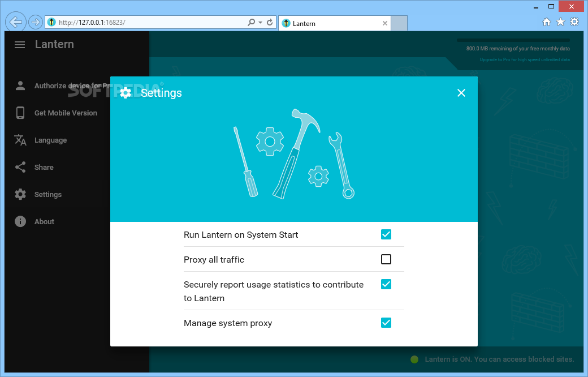Click the phone icon for Get Mobile Version
The width and height of the screenshot is (588, 377).
tap(20, 113)
